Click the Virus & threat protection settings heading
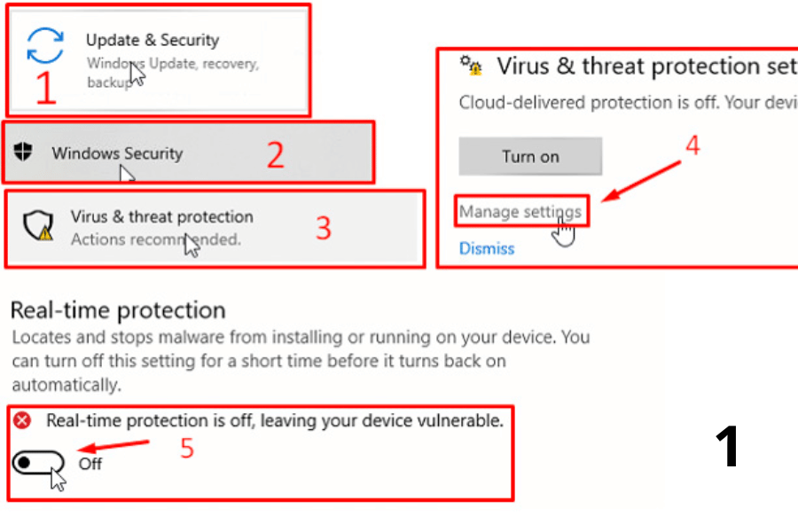Viewport: 798px width, 532px height. pos(638,66)
